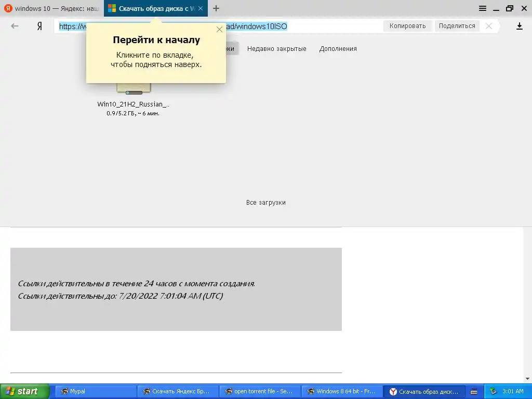Click the Yandex 'Я' home icon
532x399 pixels.
(x=39, y=26)
